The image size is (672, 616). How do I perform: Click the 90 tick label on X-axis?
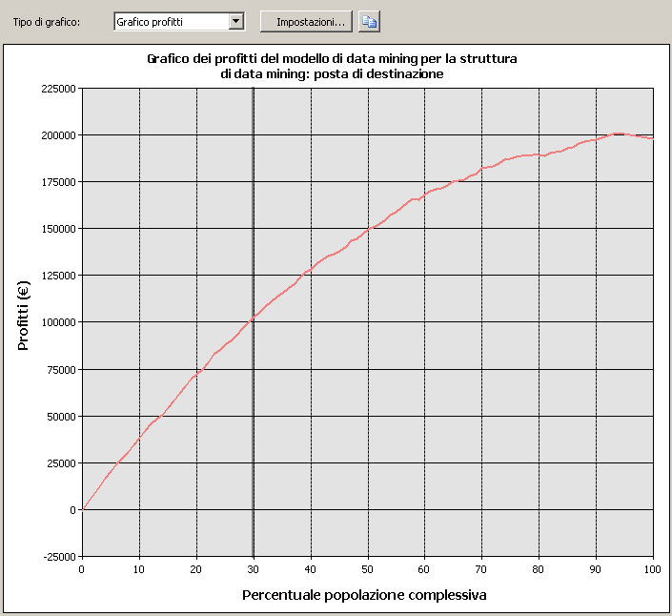pyautogui.click(x=596, y=569)
